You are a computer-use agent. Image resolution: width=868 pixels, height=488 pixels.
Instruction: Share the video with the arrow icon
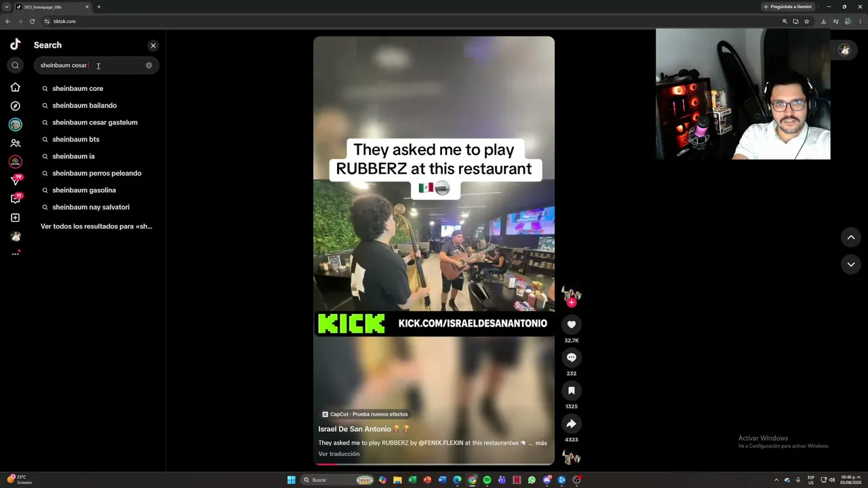pos(572,424)
